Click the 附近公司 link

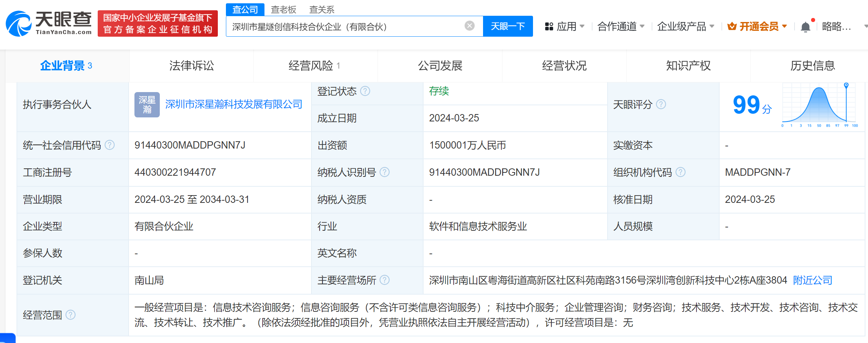pyautogui.click(x=812, y=281)
